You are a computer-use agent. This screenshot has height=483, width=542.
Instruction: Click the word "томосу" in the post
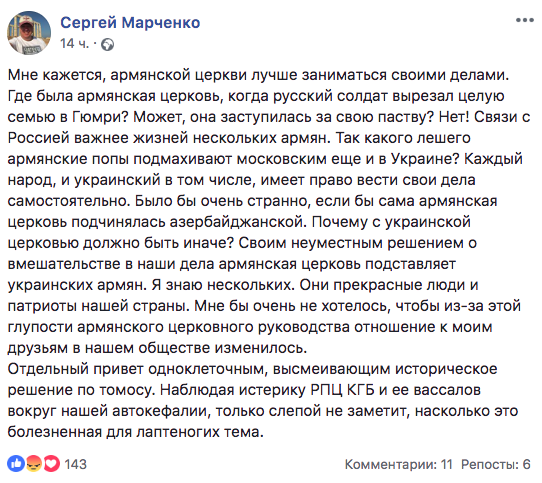127,390
